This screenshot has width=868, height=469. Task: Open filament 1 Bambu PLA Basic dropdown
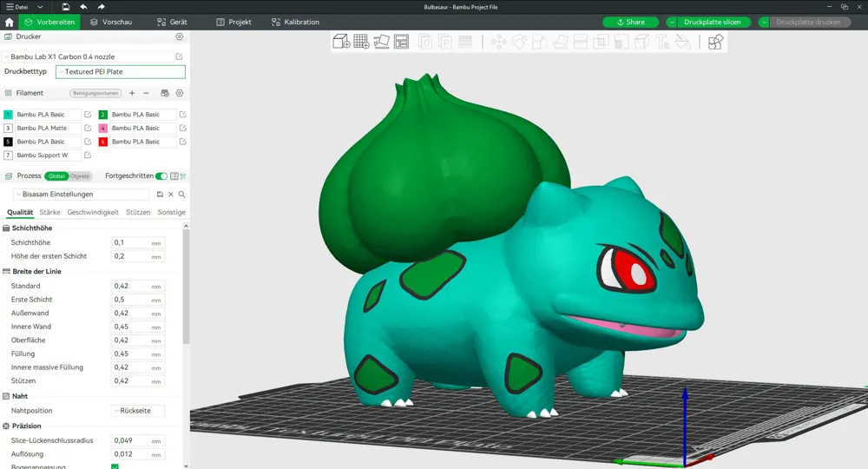coord(48,115)
